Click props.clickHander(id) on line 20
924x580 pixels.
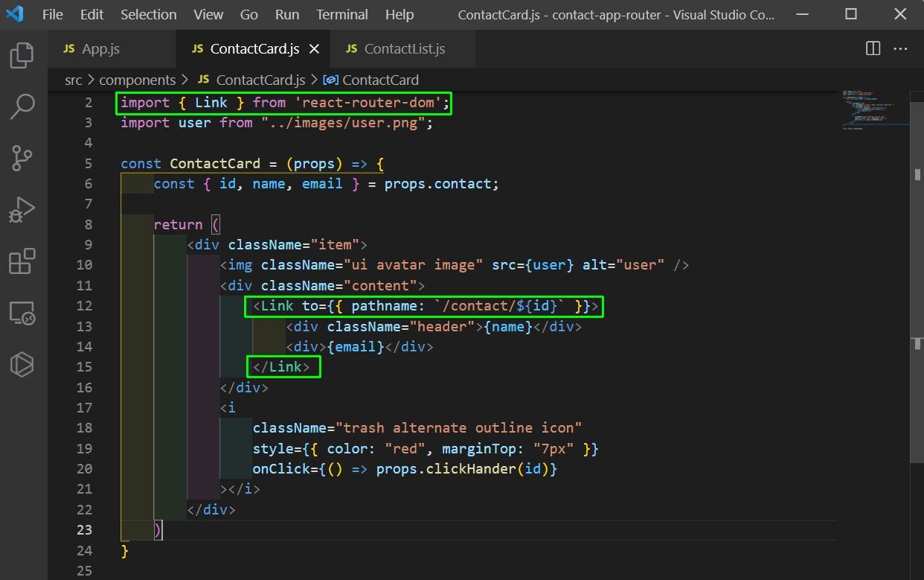pos(463,468)
